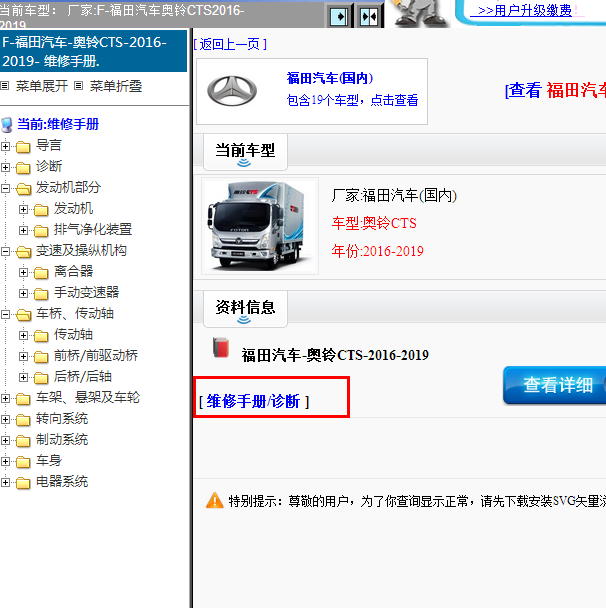Click the 当前:维修手册 heading
This screenshot has width=606, height=608.
click(x=58, y=124)
